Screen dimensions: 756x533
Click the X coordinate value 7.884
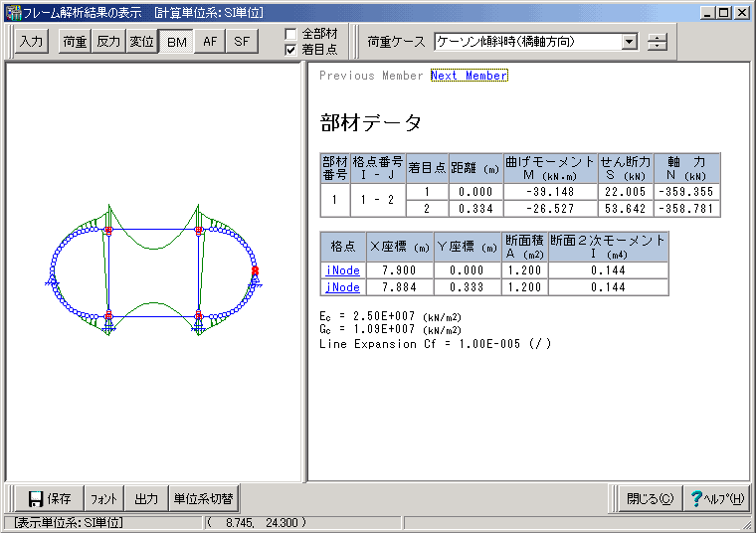(399, 287)
